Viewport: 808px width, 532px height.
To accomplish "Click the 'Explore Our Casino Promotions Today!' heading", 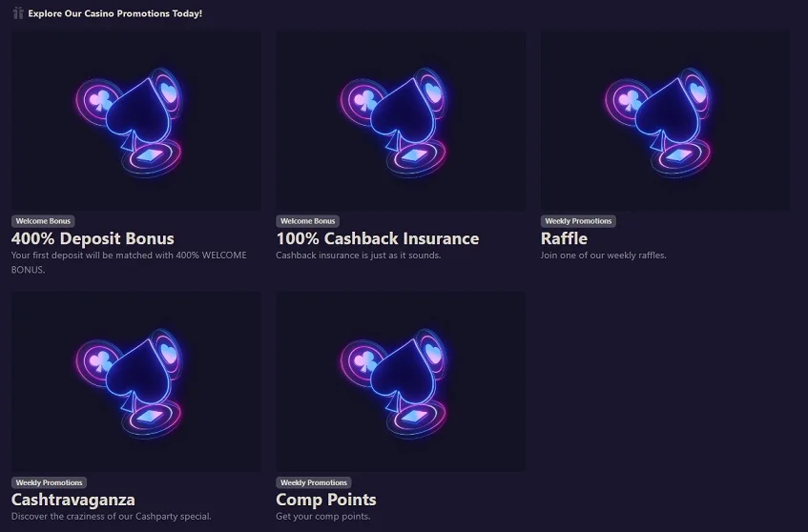I will pos(114,13).
